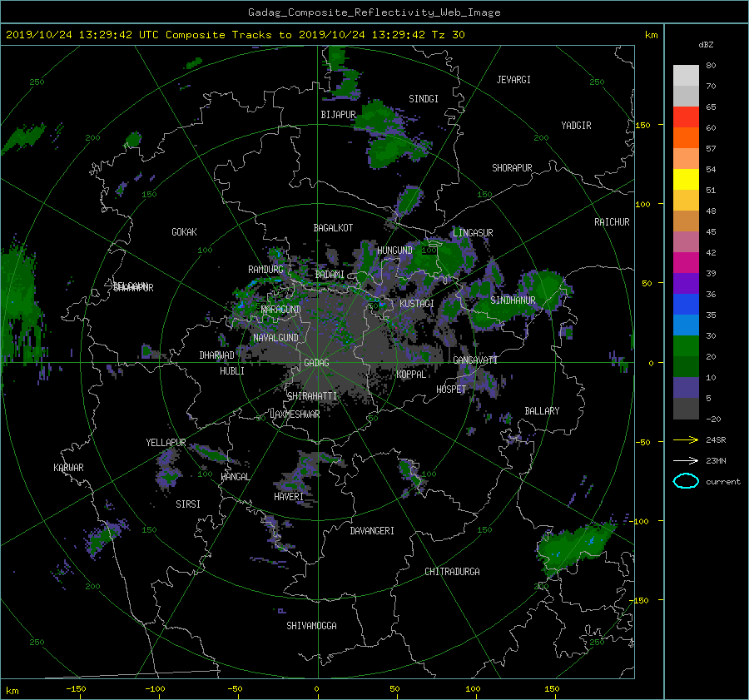
Task: Click the SIRSI city label
Action: (x=188, y=504)
